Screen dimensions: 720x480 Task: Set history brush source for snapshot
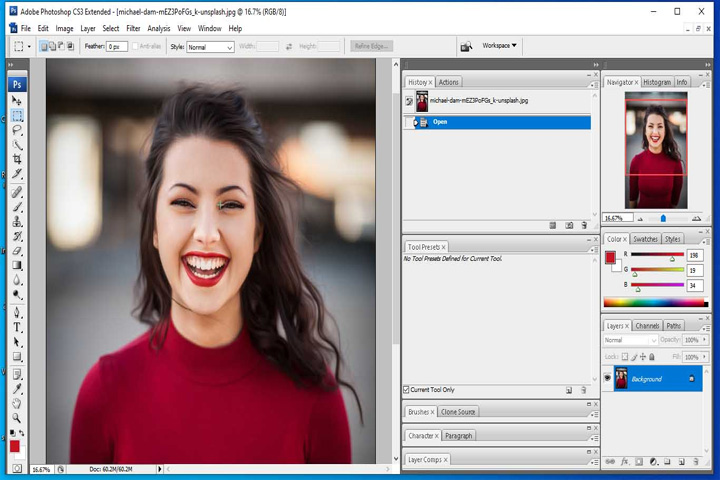click(409, 102)
